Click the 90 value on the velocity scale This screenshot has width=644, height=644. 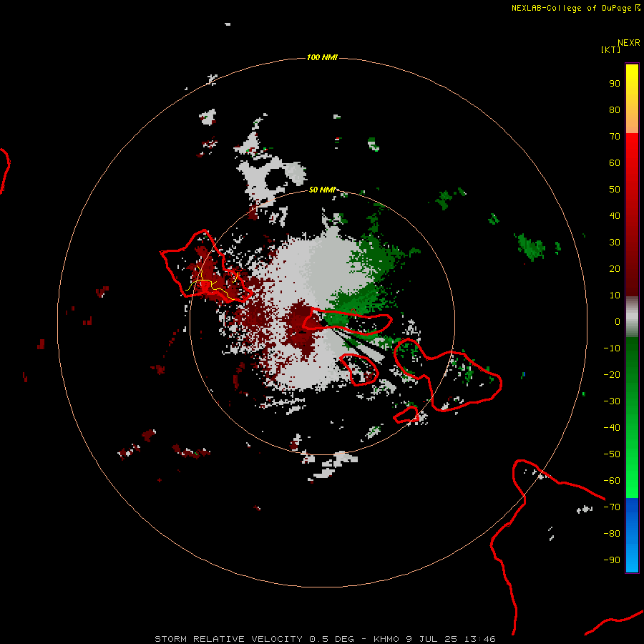coord(615,84)
